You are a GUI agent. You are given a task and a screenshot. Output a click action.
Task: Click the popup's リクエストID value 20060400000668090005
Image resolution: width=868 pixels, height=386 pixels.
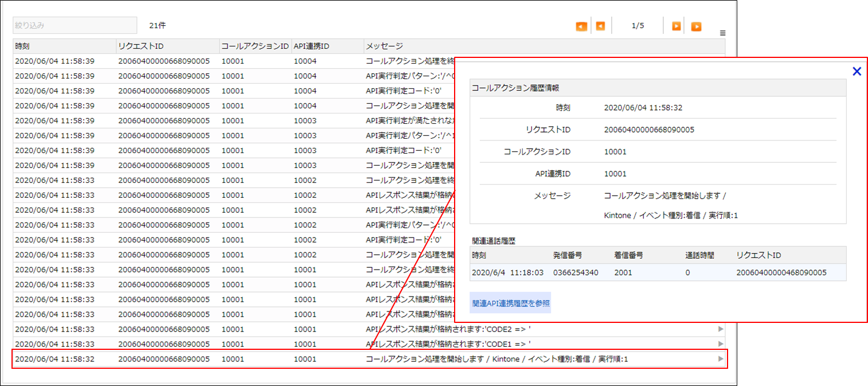649,130
